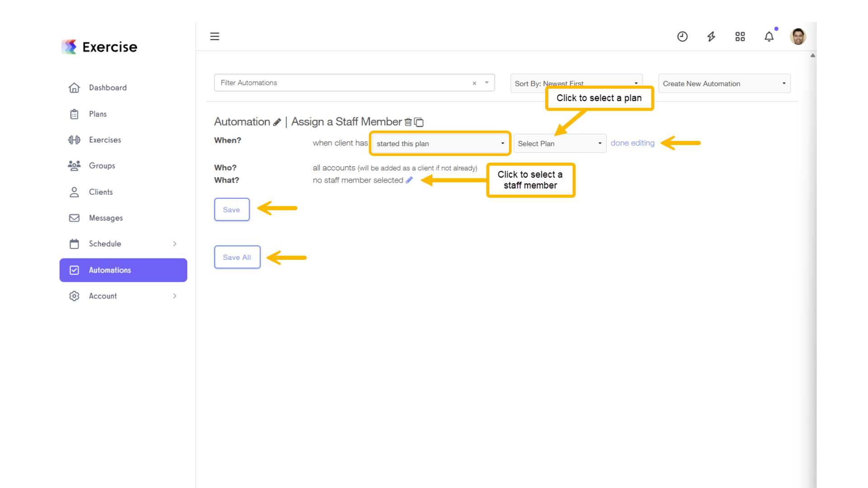Click the Save All button
This screenshot has height=488, width=868.
pos(237,257)
